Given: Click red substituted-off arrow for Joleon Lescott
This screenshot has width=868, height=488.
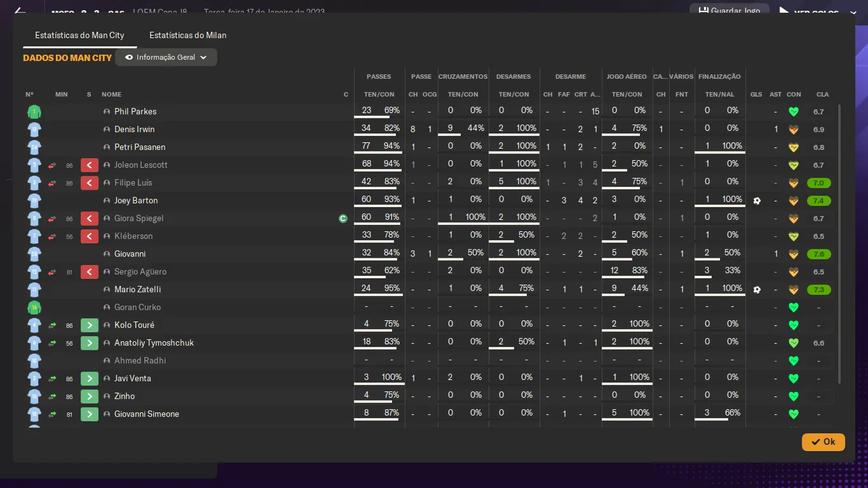Looking at the screenshot, I should pos(90,165).
